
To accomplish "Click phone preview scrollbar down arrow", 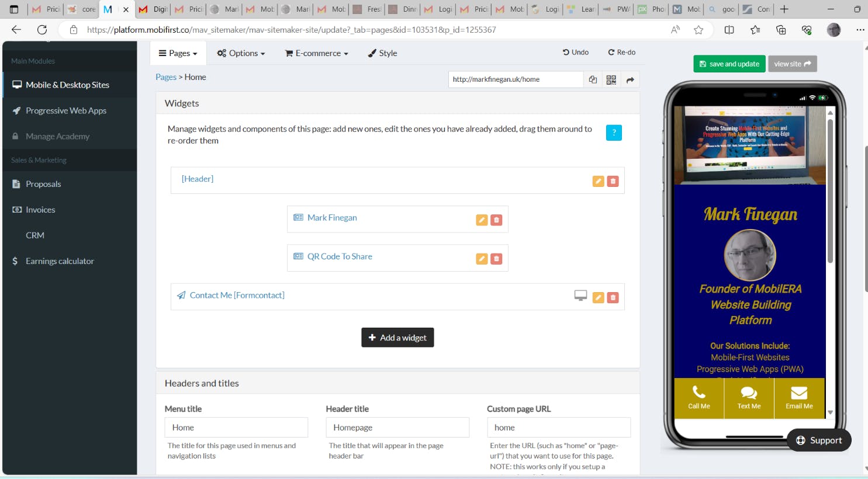I will [x=830, y=412].
